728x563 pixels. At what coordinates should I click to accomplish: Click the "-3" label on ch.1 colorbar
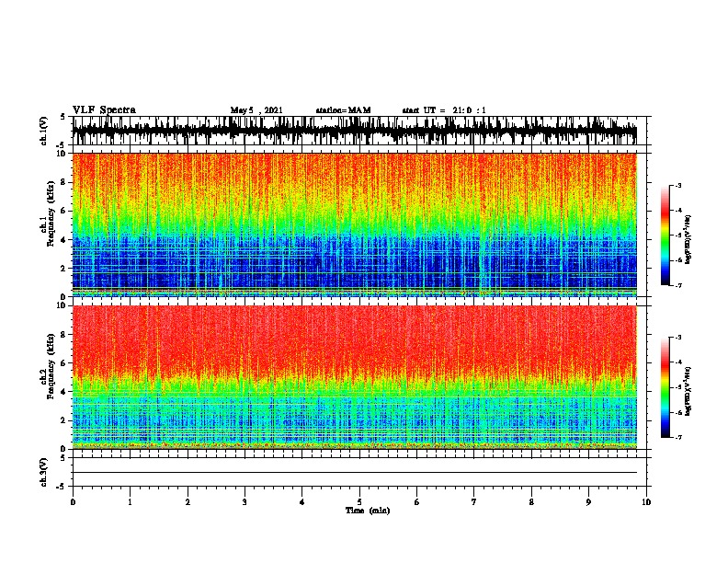(x=677, y=185)
